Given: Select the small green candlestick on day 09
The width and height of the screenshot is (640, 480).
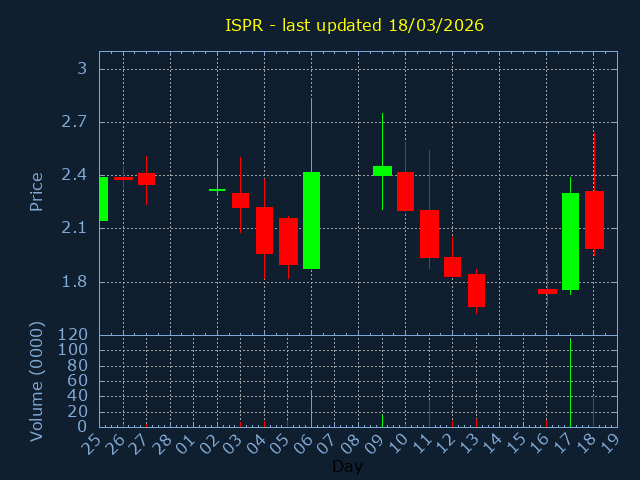Looking at the screenshot, I should point(382,171).
